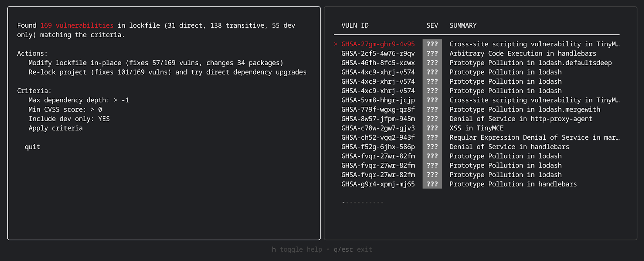Click h toggle help hint
This screenshot has width=644, height=261.
click(297, 250)
